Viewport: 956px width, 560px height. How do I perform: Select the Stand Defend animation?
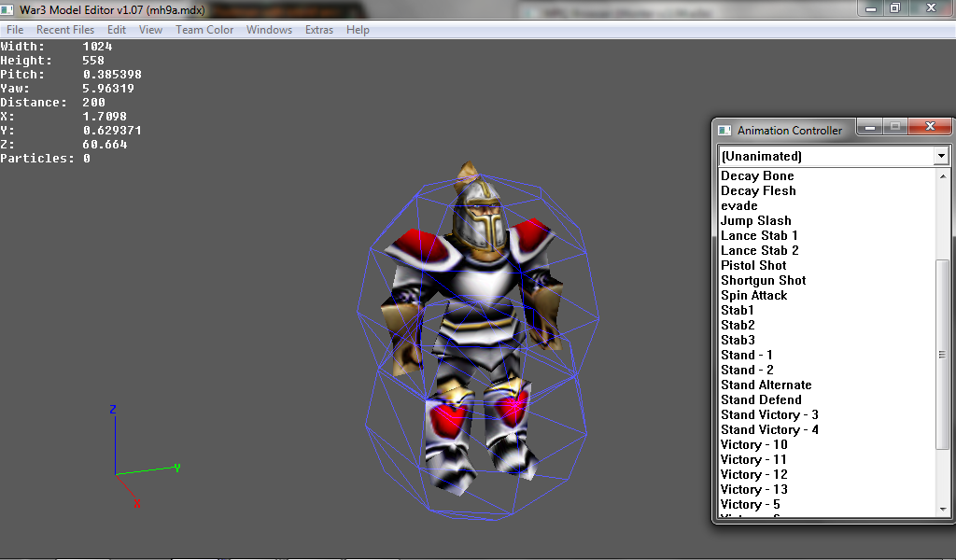(761, 399)
